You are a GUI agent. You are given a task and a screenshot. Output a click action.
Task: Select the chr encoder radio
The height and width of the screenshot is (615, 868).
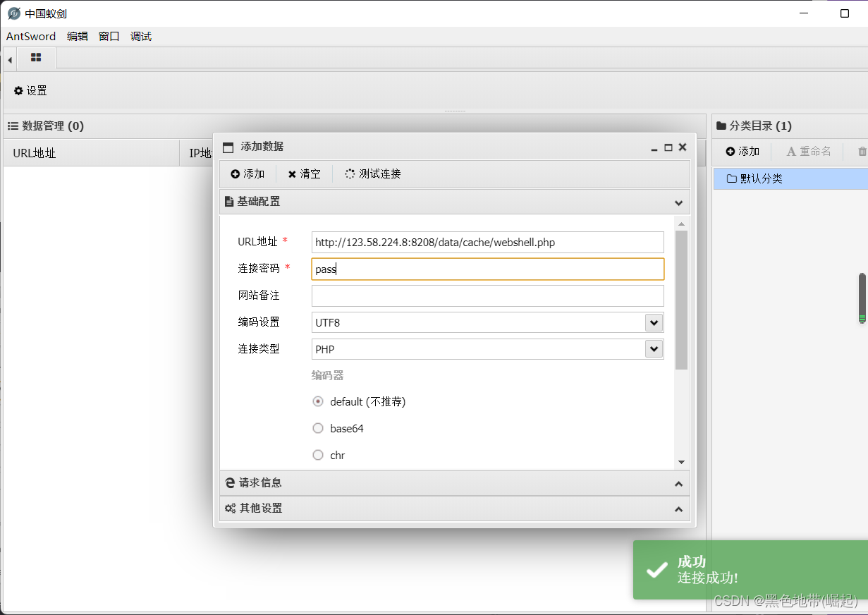(x=318, y=455)
